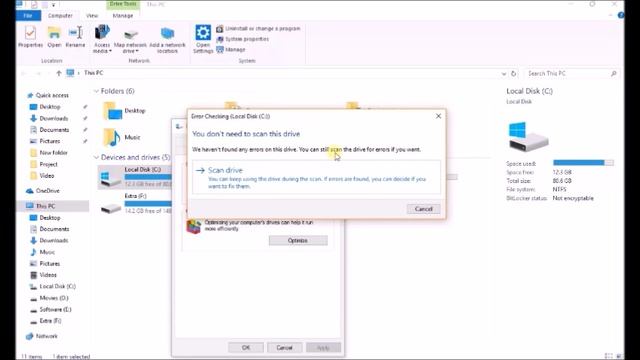Click the Open icon in the ribbon
The width and height of the screenshot is (640, 360).
pyautogui.click(x=54, y=36)
